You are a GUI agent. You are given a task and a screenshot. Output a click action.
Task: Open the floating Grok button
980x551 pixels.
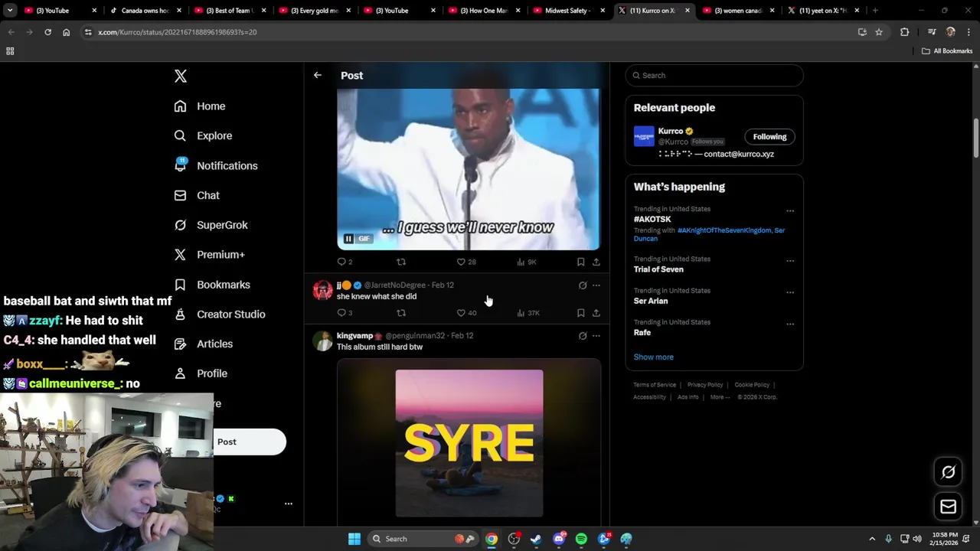click(x=948, y=472)
